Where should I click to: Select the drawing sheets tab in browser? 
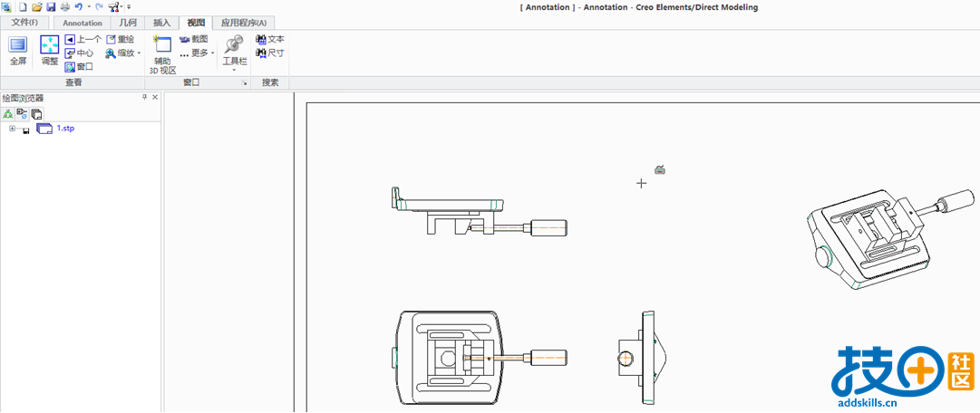pyautogui.click(x=37, y=114)
